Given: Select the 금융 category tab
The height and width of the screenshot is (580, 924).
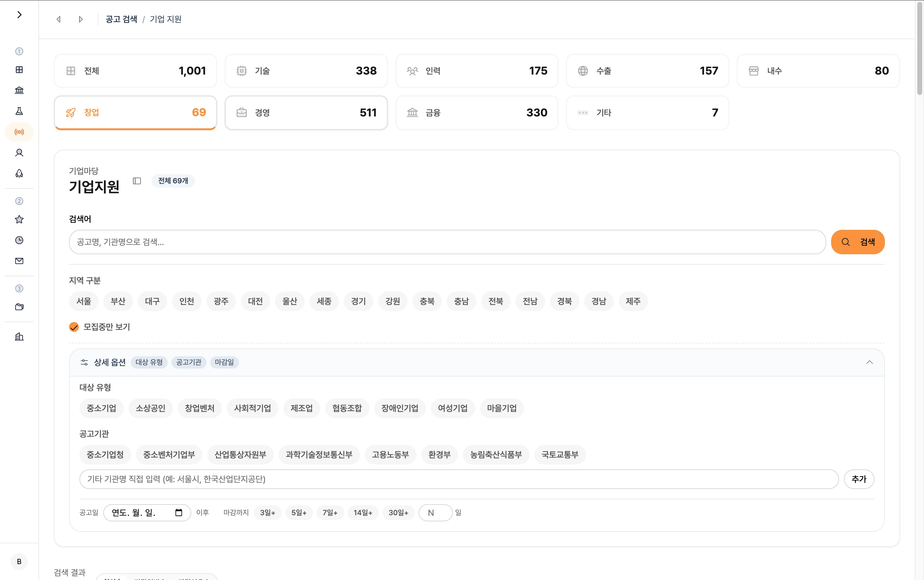Looking at the screenshot, I should pos(476,113).
